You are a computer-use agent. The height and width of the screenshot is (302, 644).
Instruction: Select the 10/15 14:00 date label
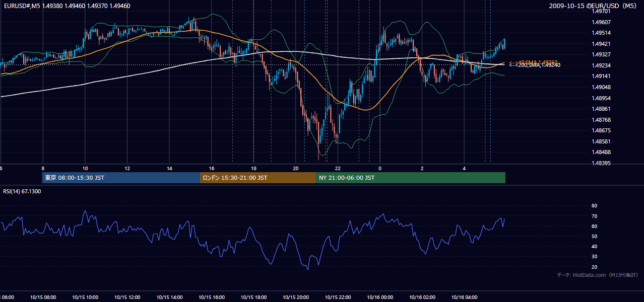tap(169, 297)
